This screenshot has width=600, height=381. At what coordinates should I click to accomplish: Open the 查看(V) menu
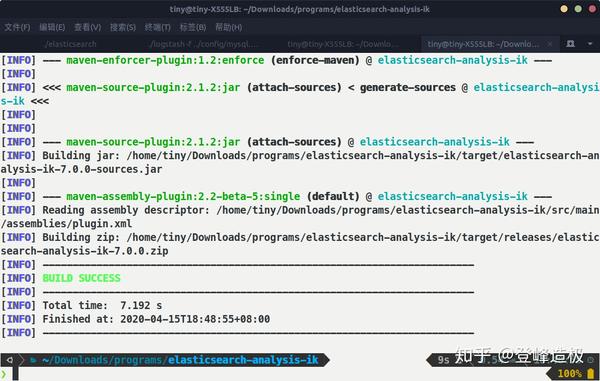88,27
